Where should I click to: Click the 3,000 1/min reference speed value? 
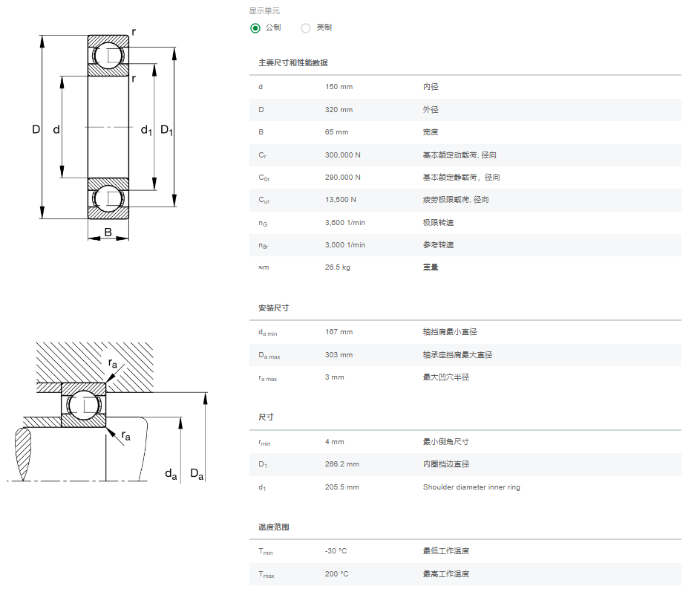pyautogui.click(x=345, y=245)
